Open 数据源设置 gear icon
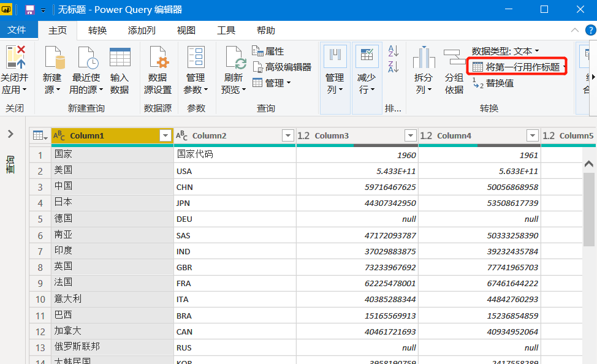Image resolution: width=597 pixels, height=364 pixels. 159,58
